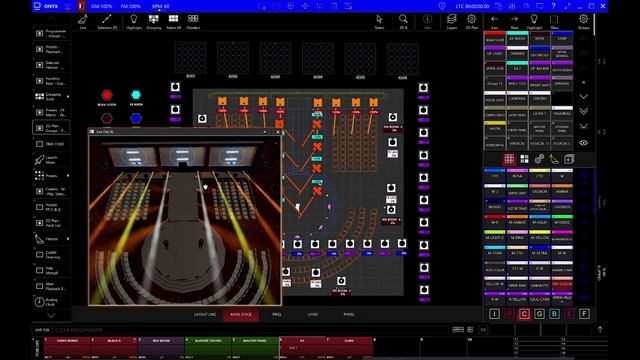Click the command line input field
The width and height of the screenshot is (640, 360).
pyautogui.click(x=250, y=330)
